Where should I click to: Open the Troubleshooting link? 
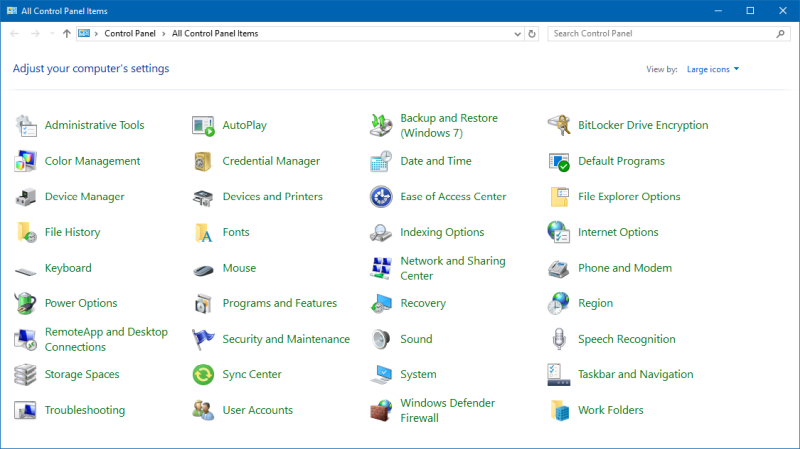click(85, 410)
